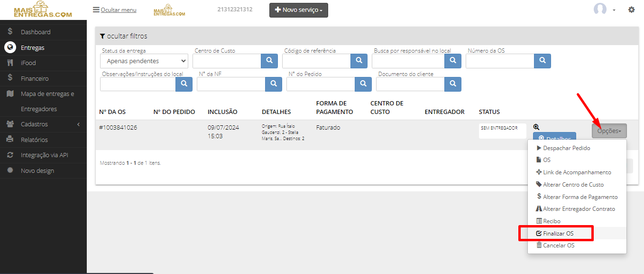Search by Número da OS magnifier button
644x274 pixels.
click(x=543, y=61)
